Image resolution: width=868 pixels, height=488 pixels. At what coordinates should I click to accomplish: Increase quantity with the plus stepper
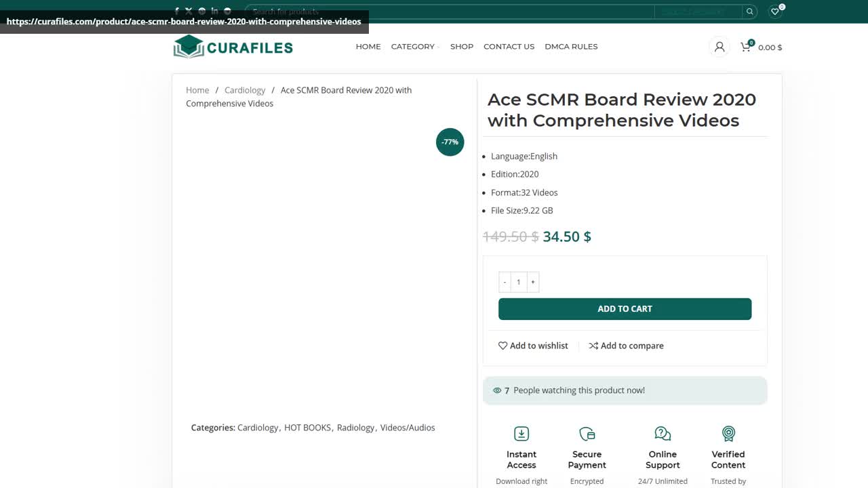click(x=533, y=282)
